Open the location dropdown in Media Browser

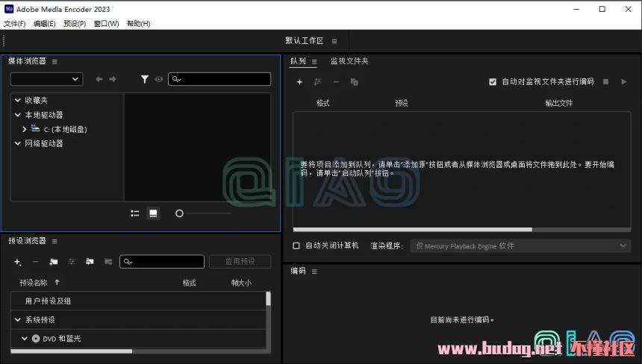[x=47, y=79]
